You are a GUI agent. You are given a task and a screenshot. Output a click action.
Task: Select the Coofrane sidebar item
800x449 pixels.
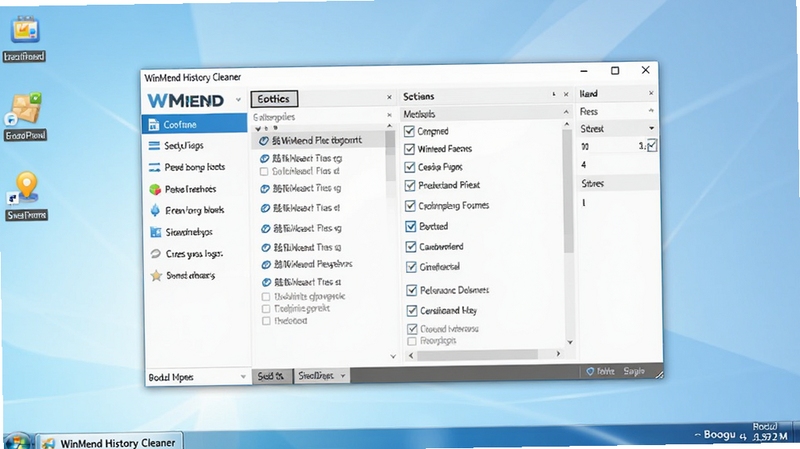click(194, 124)
